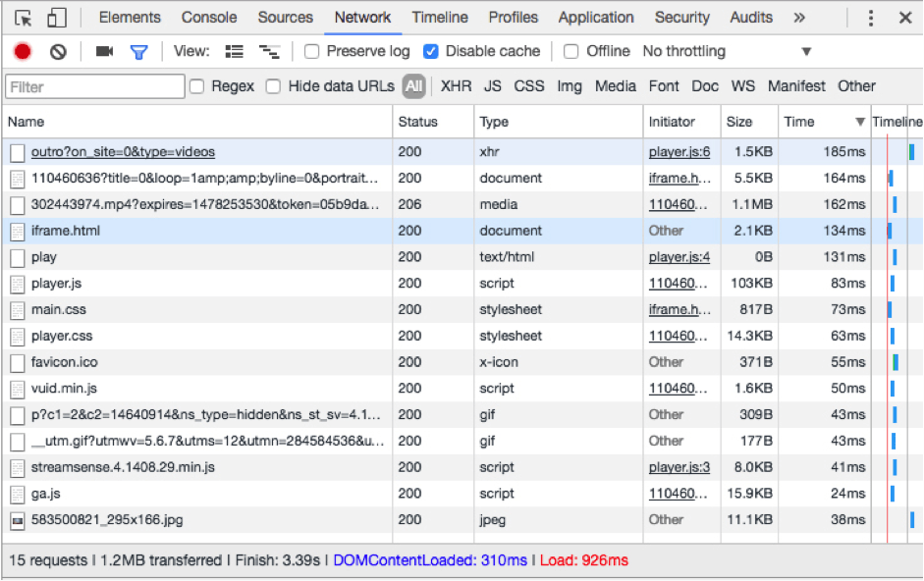Toggle the blue filter funnel icon
The image size is (924, 581).
click(139, 51)
